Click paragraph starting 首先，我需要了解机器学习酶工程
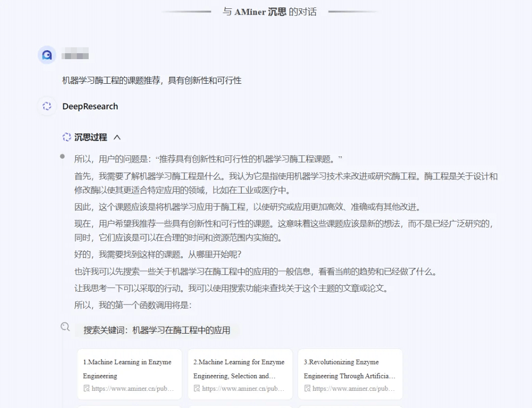Screen dimensions: 532x408 pos(286,183)
